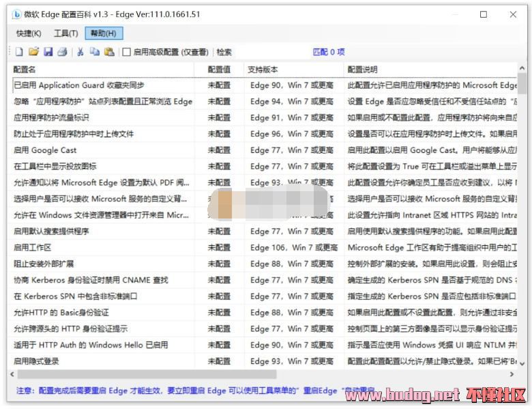
Task: Click description starting Microsoft Edge 工作区有助于
Action: (432, 248)
